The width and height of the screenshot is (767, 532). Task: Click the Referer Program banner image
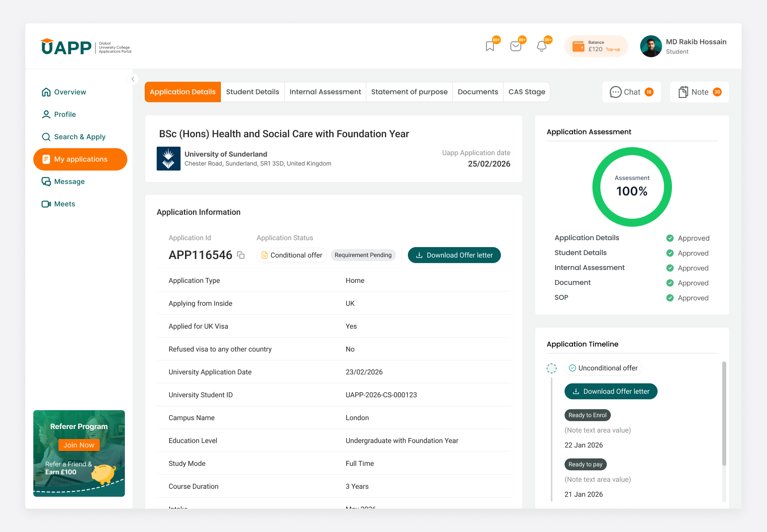(x=79, y=453)
